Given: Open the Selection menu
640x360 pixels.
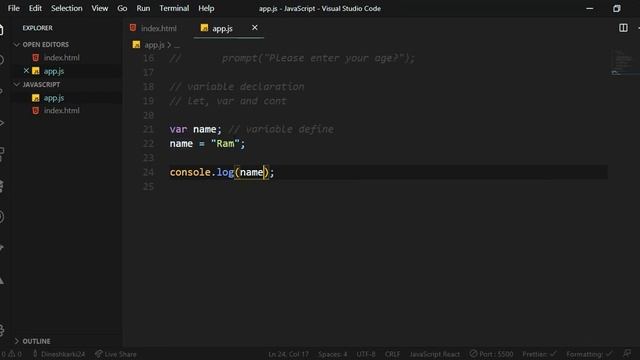Looking at the screenshot, I should (x=67, y=8).
